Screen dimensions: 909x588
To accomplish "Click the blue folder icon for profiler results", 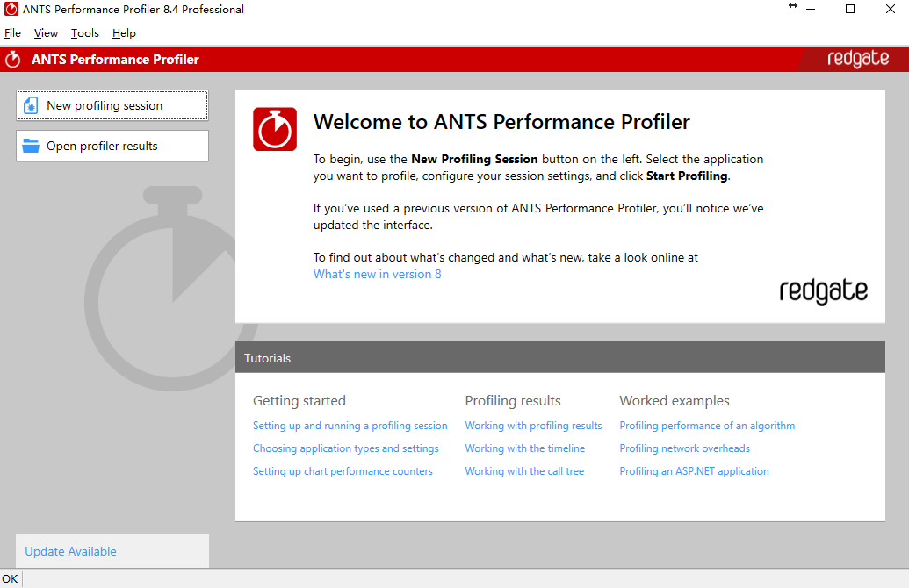I will [31, 146].
